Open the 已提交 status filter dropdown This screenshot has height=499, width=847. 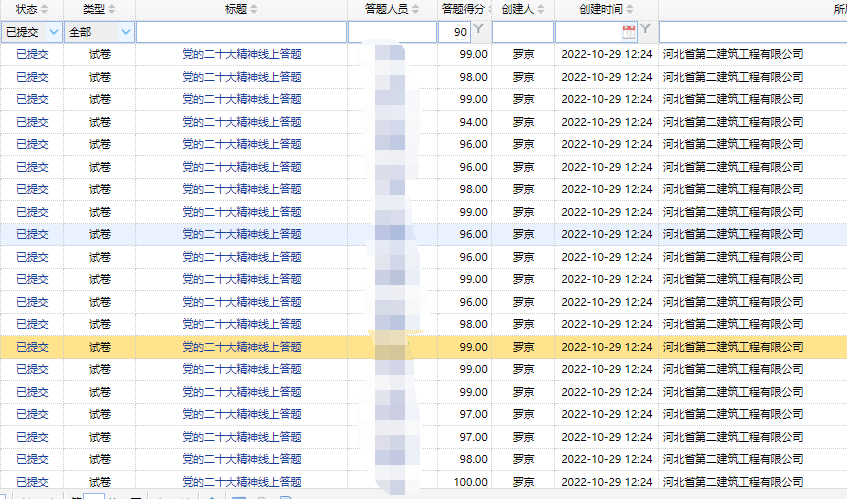point(54,32)
